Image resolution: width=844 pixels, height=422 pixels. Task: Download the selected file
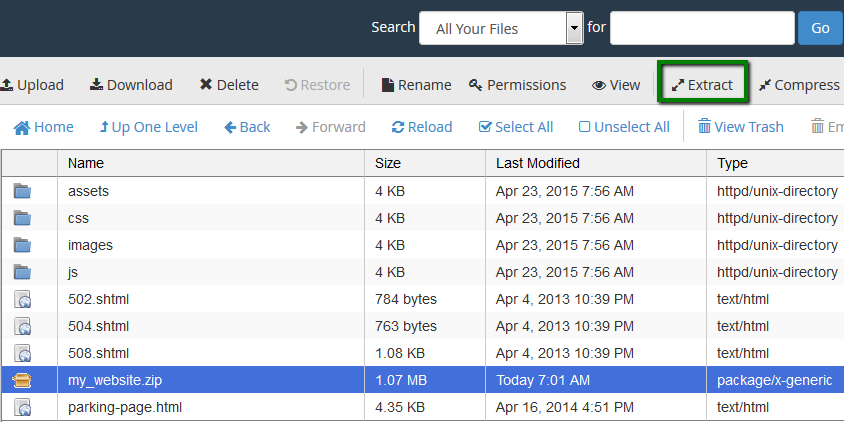point(131,85)
